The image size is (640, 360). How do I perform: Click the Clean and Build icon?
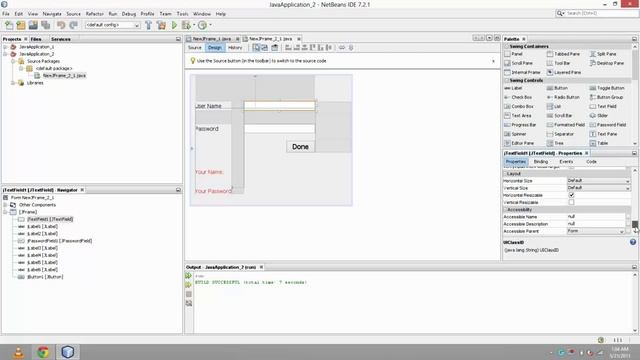pyautogui.click(x=162, y=25)
